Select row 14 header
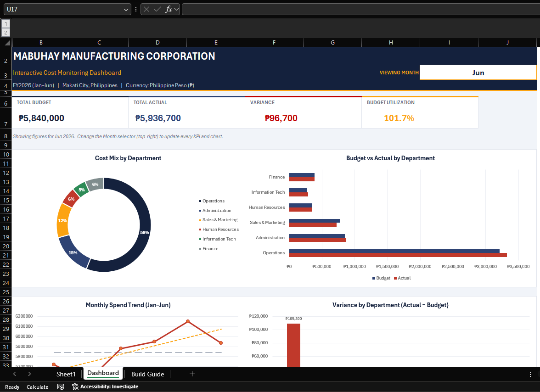The image size is (540, 392). (x=6, y=191)
